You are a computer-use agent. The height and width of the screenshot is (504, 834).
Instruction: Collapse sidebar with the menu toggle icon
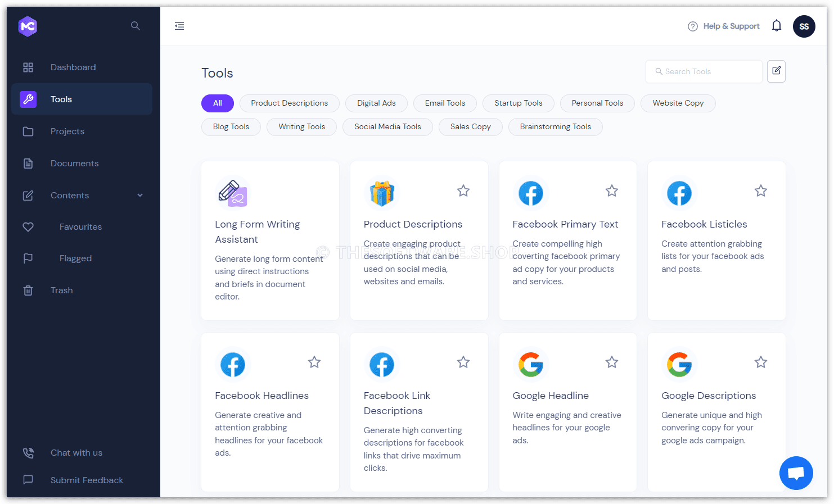click(x=179, y=26)
